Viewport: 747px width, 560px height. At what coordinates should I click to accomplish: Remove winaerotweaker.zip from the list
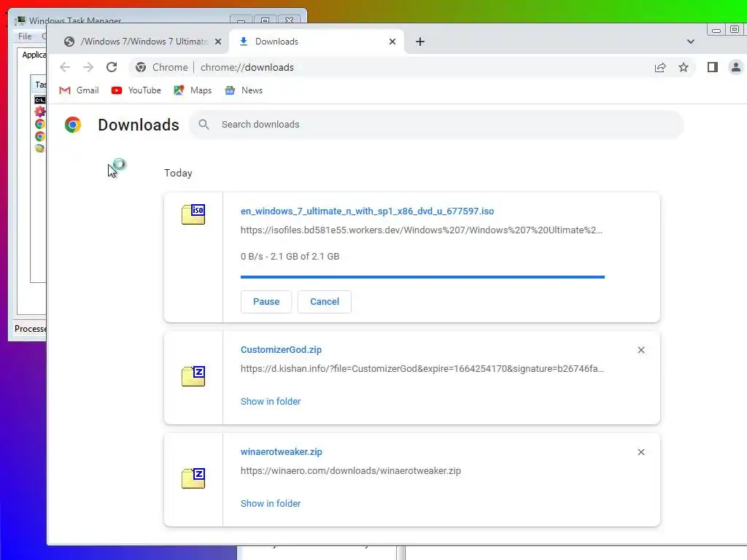point(640,452)
